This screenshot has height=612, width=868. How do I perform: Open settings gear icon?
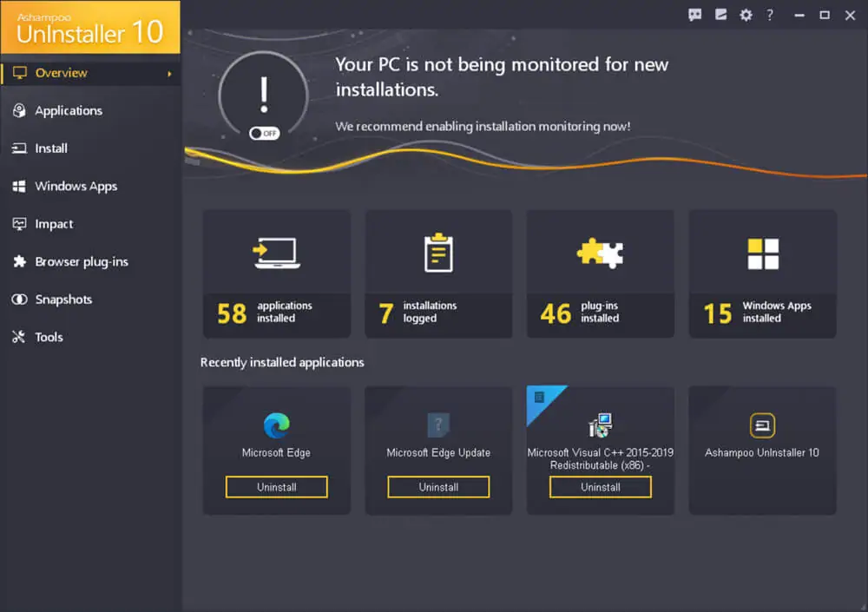[x=746, y=15]
